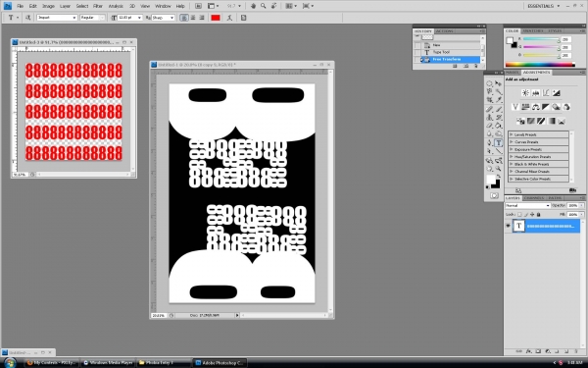This screenshot has width=588, height=368.
Task: Click the color spectrum ramp
Action: pos(540,65)
